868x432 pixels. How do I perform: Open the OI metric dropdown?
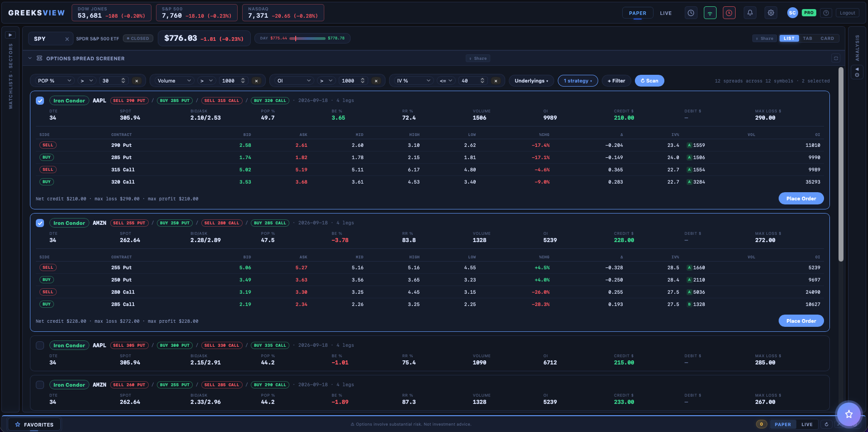294,81
